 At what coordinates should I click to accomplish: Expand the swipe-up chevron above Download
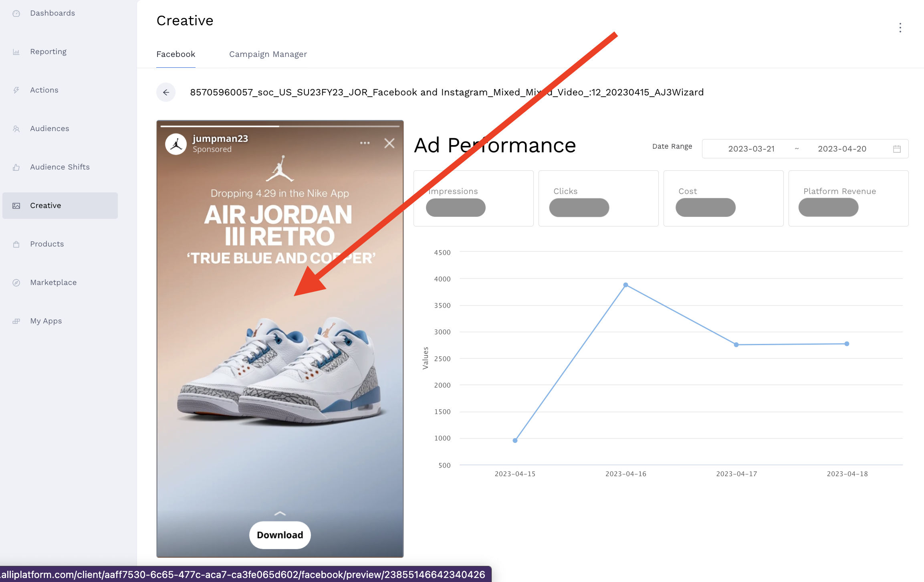pos(280,513)
